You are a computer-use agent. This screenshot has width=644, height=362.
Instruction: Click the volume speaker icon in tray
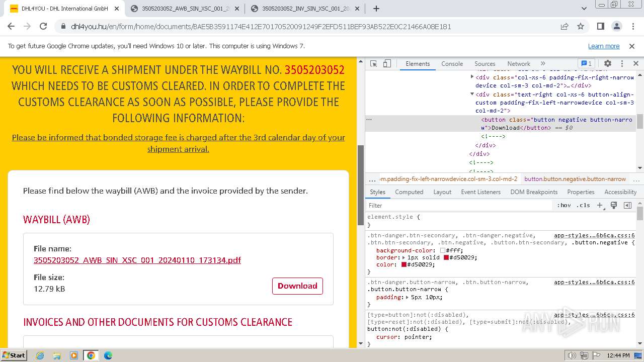pos(572,355)
